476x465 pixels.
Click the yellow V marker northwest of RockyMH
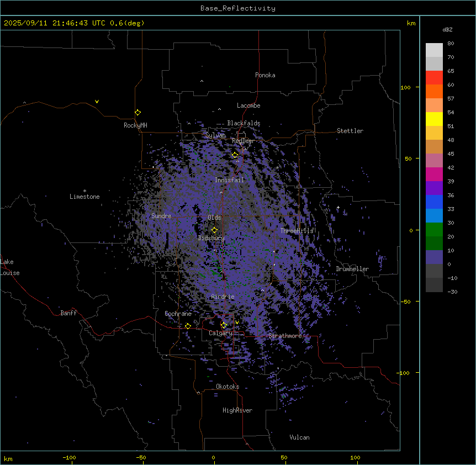[x=97, y=102]
